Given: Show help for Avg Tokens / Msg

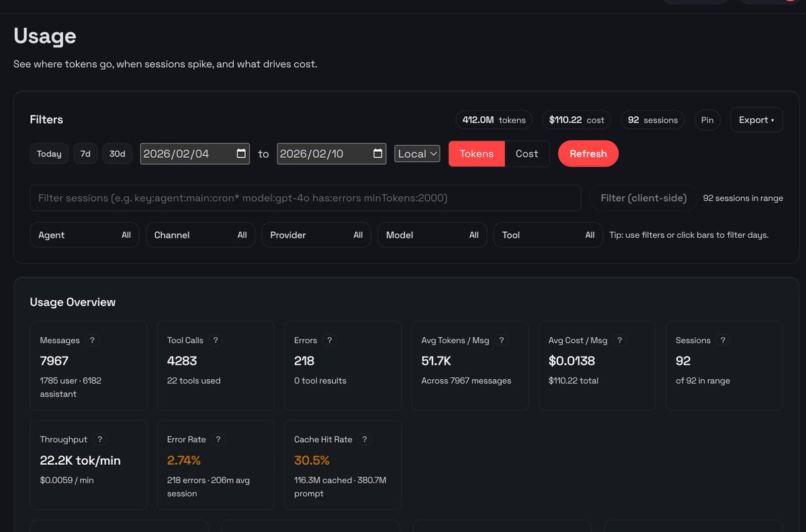Looking at the screenshot, I should pos(502,341).
